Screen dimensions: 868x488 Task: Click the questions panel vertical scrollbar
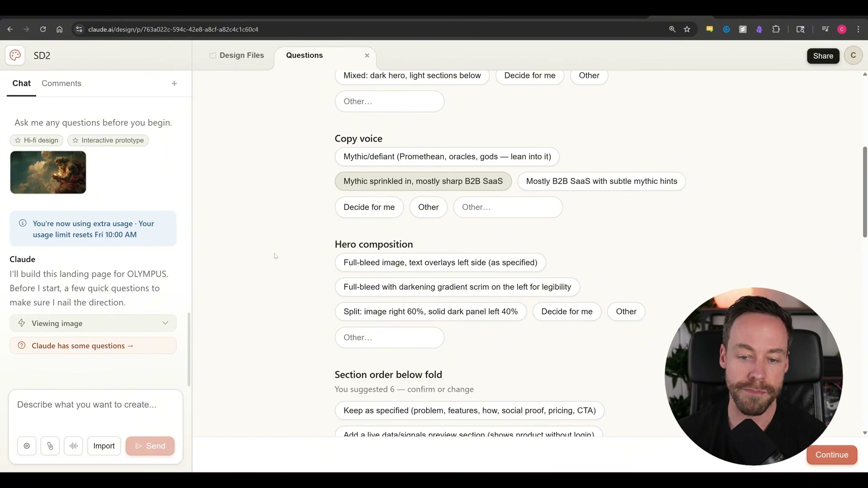[864, 192]
